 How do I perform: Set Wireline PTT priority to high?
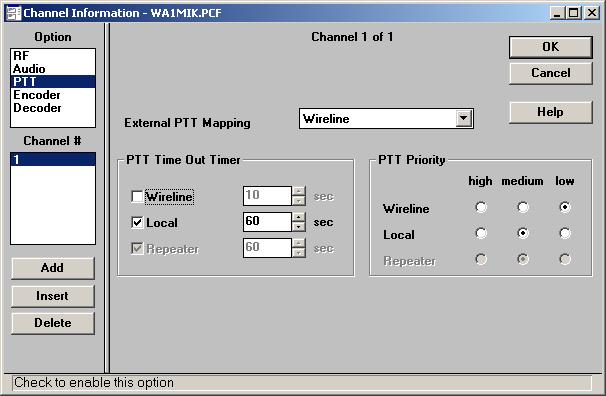point(481,207)
